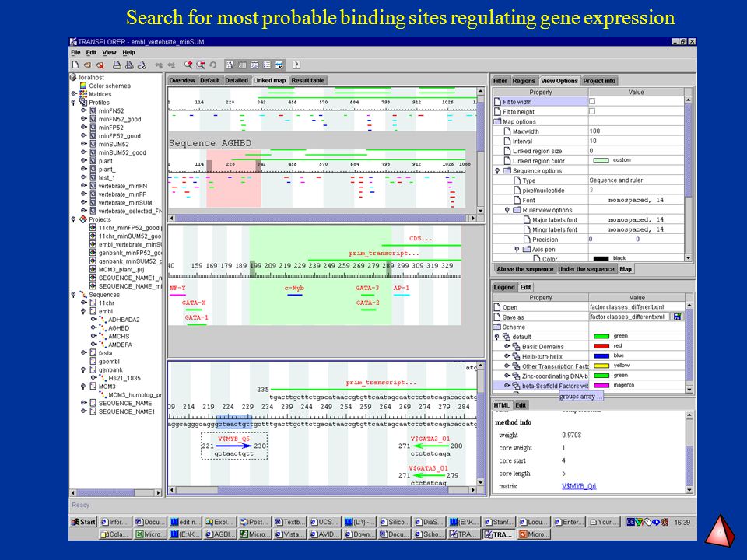Click the Projects diamond icon in tree

[x=83, y=219]
